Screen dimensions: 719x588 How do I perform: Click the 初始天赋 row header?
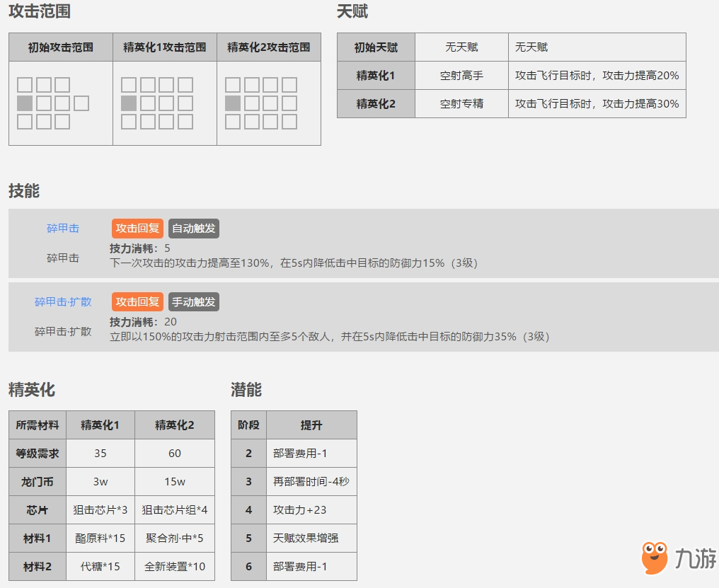[x=376, y=47]
